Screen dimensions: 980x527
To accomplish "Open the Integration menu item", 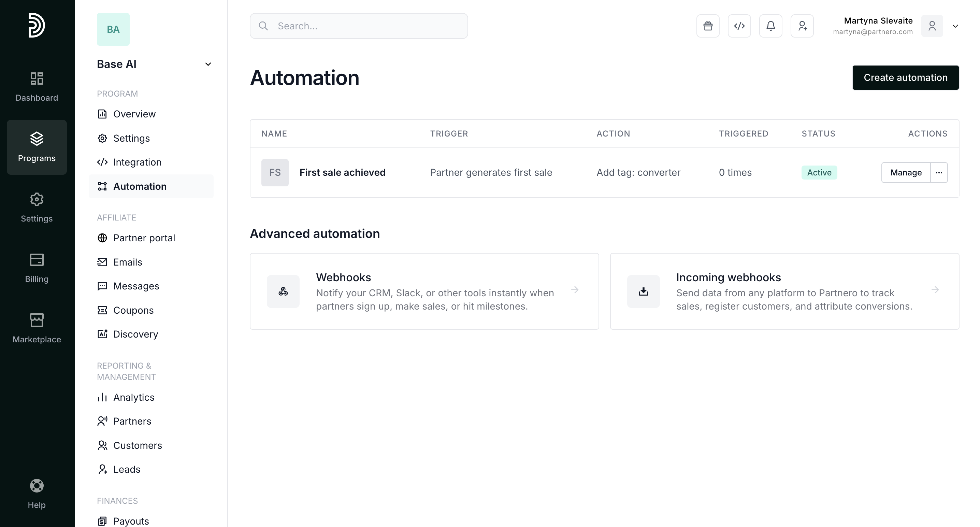I will [x=137, y=162].
